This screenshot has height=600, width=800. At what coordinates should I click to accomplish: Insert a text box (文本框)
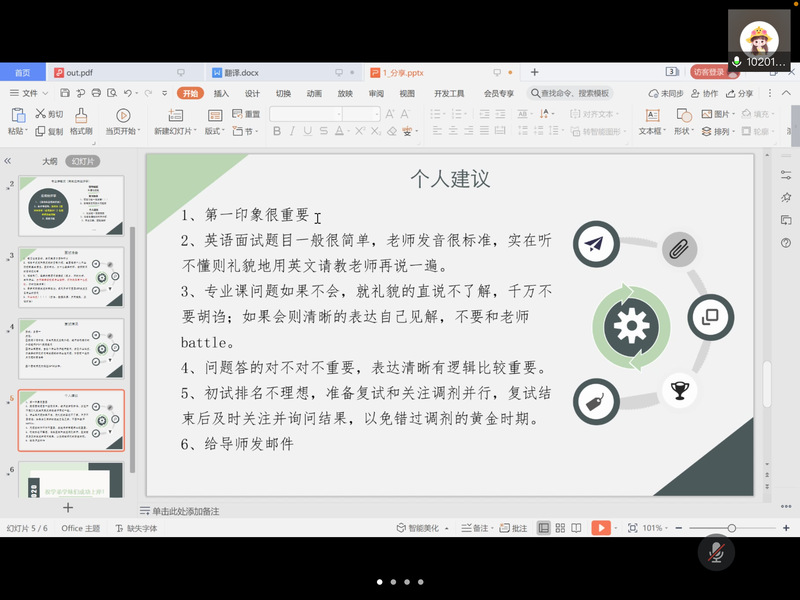click(x=651, y=122)
